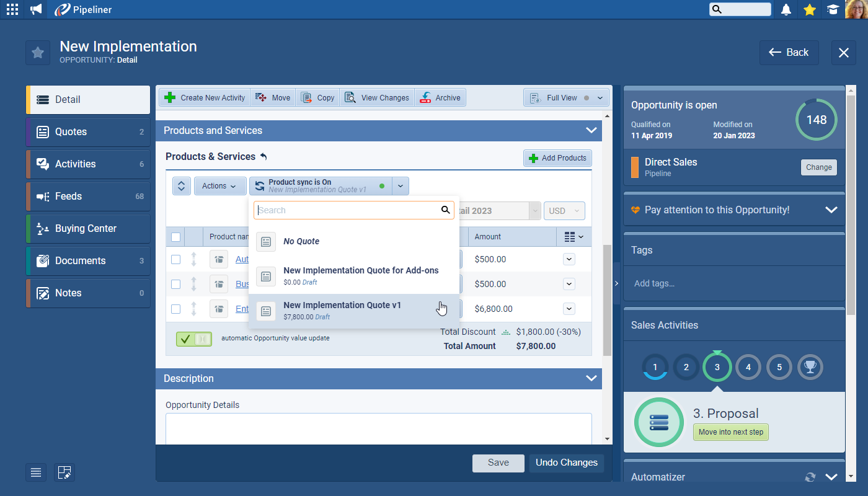This screenshot has width=868, height=496.
Task: Open the Actions dropdown
Action: 219,186
